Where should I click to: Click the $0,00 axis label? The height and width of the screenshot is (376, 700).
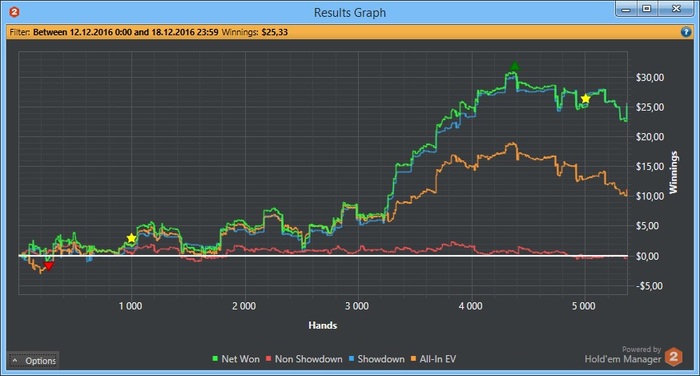(647, 256)
